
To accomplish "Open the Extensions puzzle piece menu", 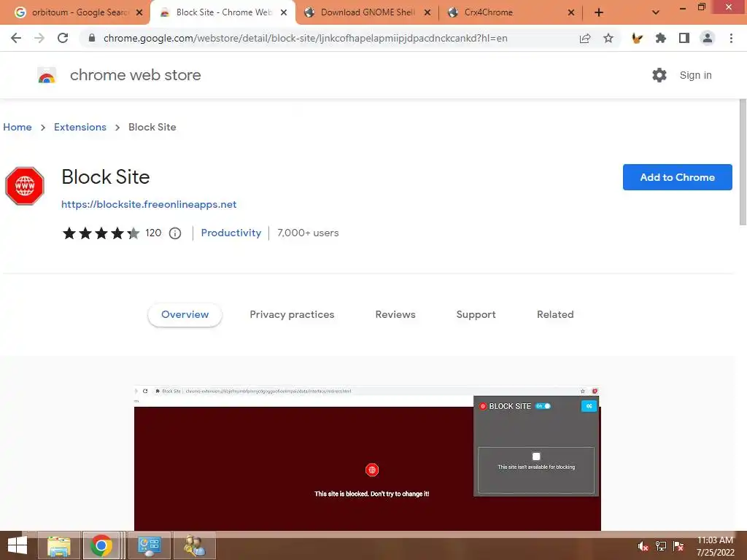I will 660,38.
